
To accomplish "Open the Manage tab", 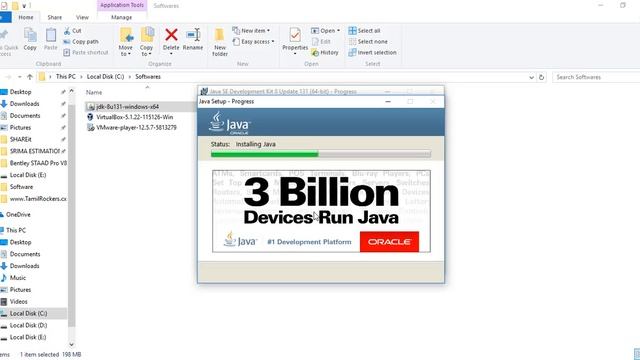I will (122, 17).
